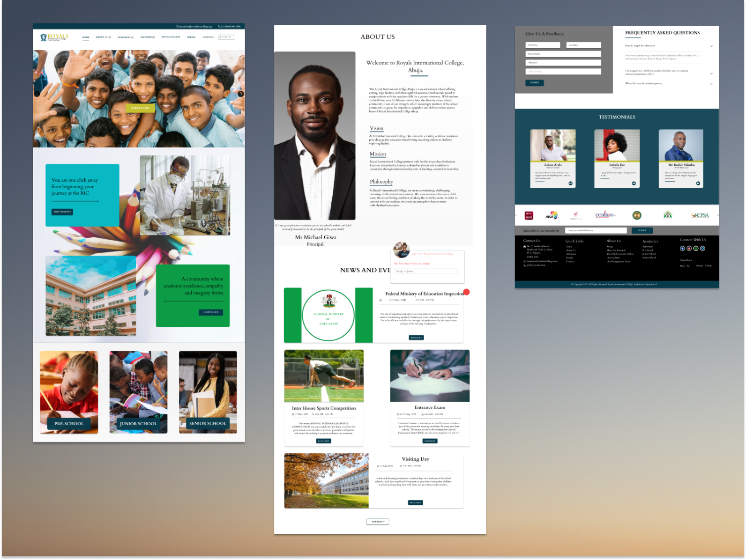
Task: Click the Facebook icon in footer
Action: [682, 249]
